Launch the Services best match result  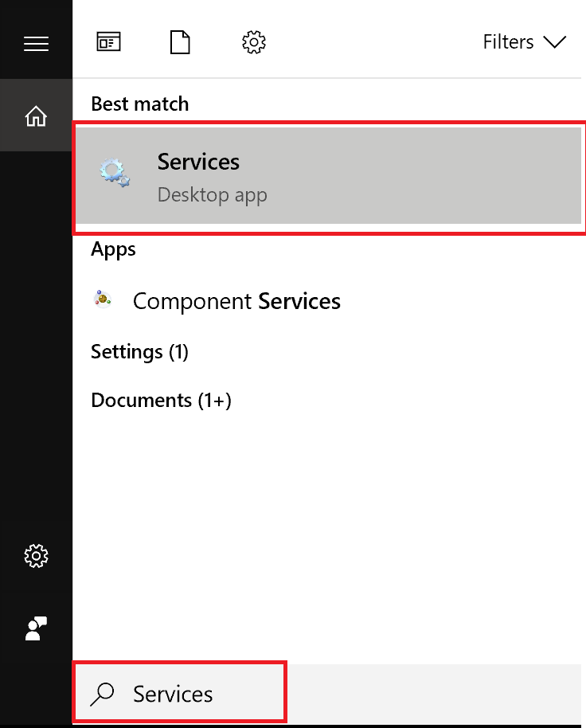(x=329, y=175)
